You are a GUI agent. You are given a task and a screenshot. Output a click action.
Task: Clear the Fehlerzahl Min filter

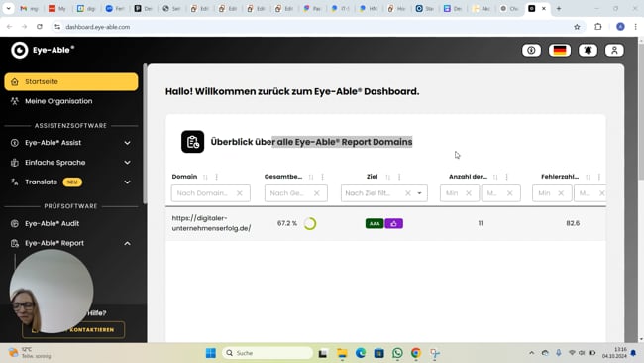[x=561, y=193]
